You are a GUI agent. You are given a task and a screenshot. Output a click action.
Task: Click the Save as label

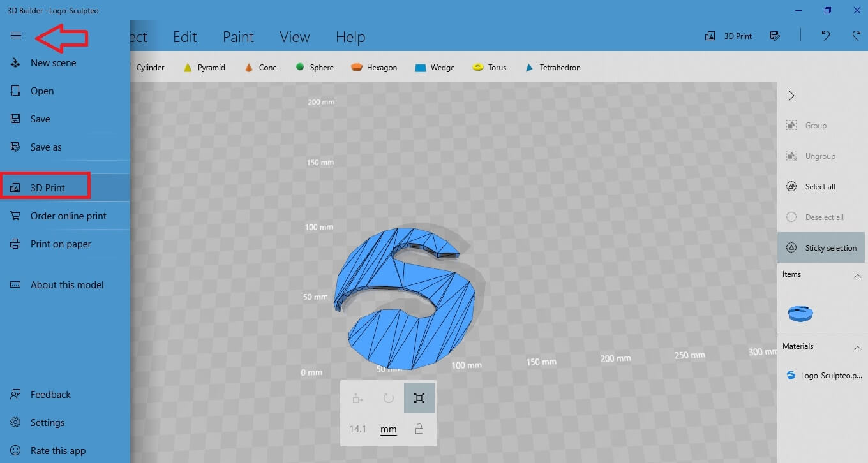pyautogui.click(x=46, y=147)
